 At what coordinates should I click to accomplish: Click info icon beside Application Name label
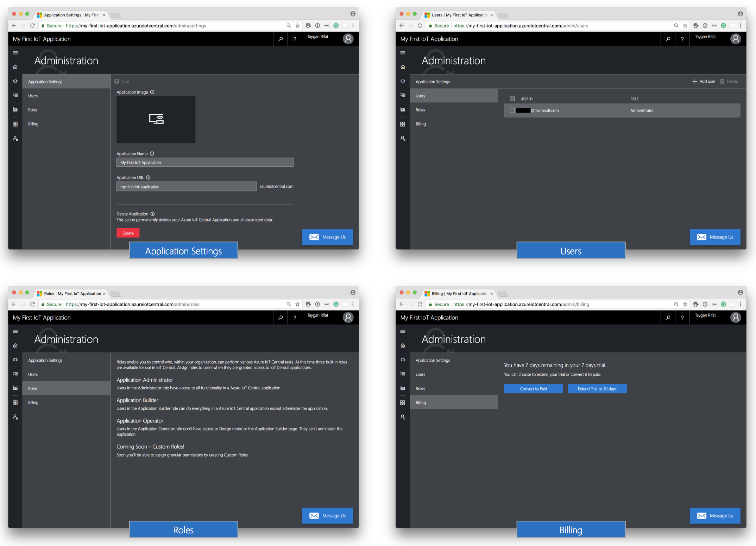(x=152, y=154)
